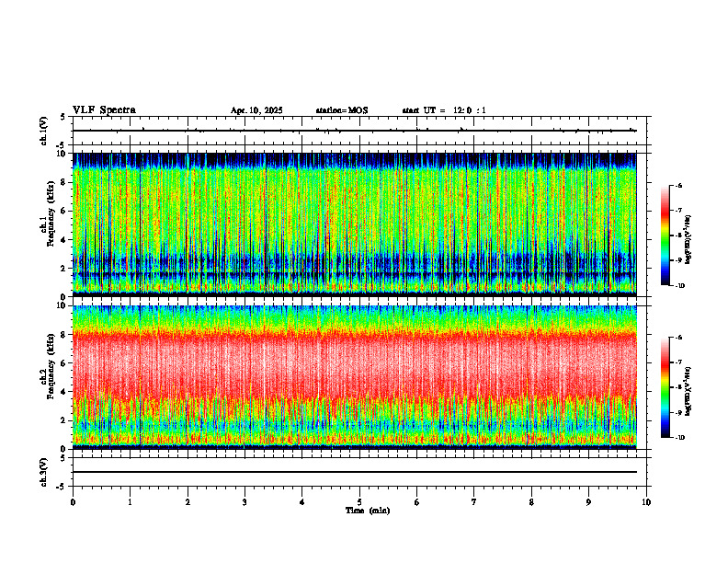The height and width of the screenshot is (563, 728).
Task: Click the ch.2 color bar "-10" label
Action: coord(680,438)
